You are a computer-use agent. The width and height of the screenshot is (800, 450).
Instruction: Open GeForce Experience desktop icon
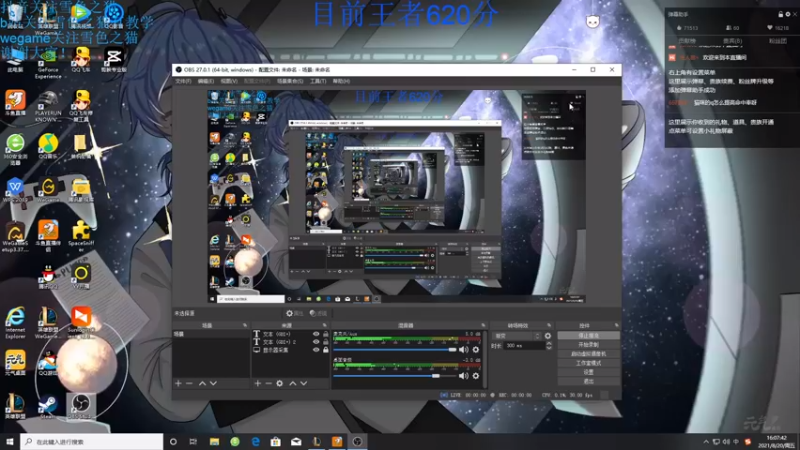tap(48, 63)
